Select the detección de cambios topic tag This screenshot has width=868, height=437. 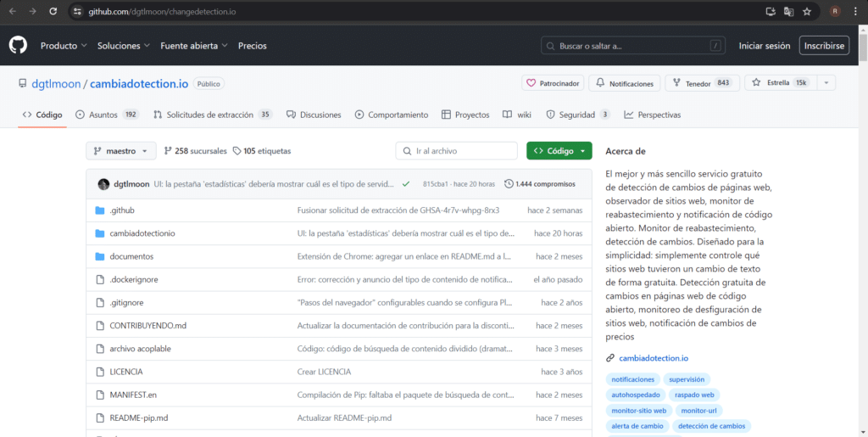[711, 426]
